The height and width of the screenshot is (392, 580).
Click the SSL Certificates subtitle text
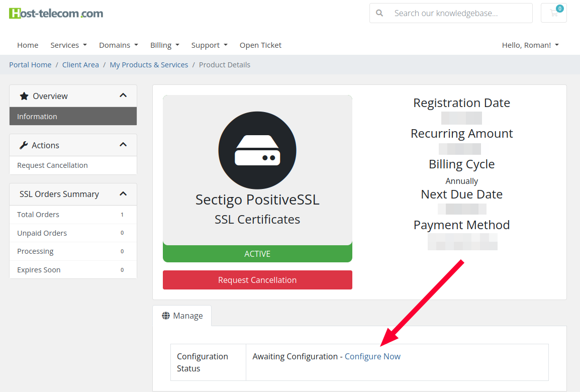point(257,219)
